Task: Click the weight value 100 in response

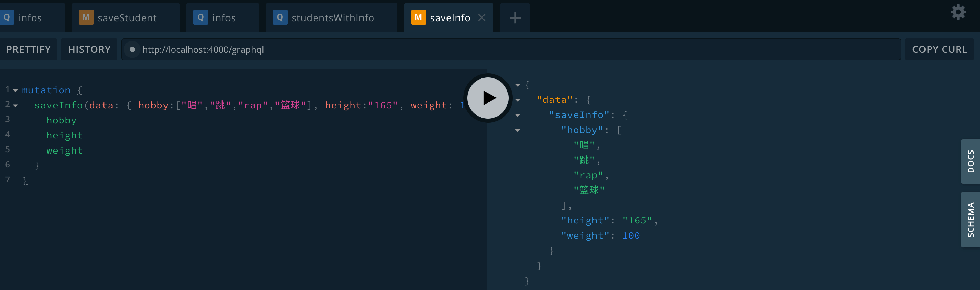Action: pyautogui.click(x=631, y=235)
